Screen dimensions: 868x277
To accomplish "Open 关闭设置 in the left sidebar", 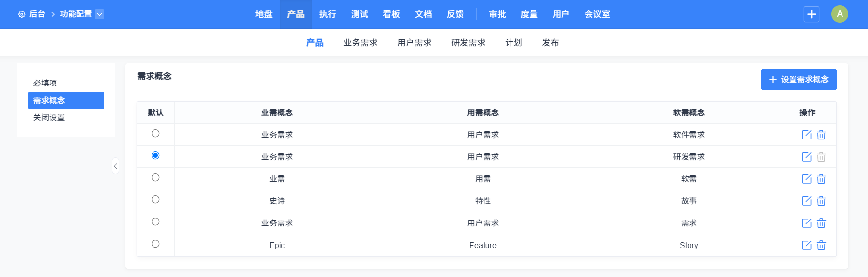I will click(49, 117).
